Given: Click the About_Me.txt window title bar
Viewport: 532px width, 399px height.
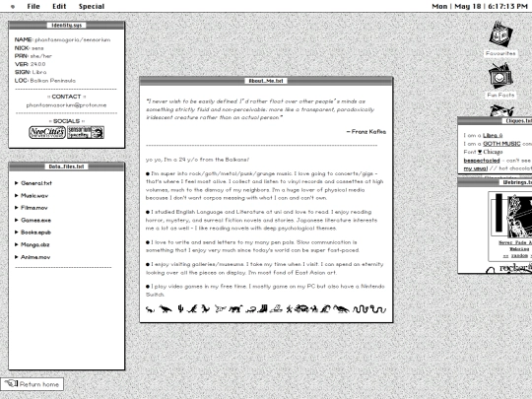Looking at the screenshot, I should coord(266,81).
